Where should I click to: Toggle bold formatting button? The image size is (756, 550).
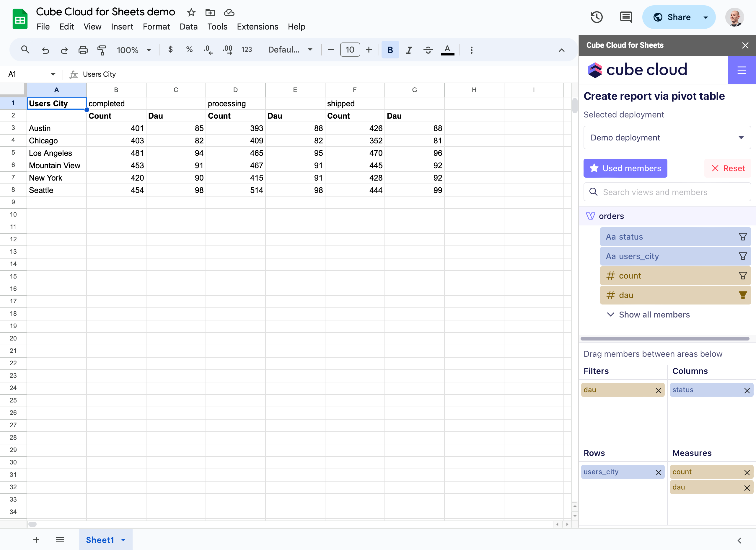tap(390, 50)
